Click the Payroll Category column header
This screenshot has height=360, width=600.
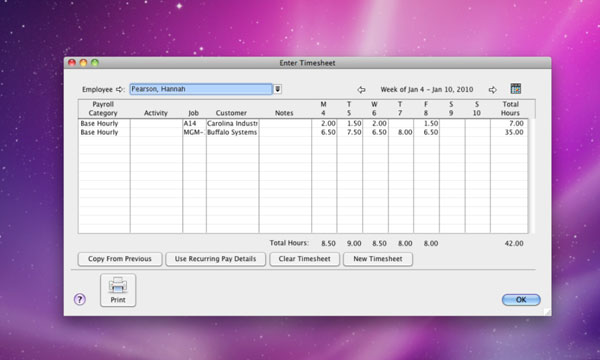point(103,109)
